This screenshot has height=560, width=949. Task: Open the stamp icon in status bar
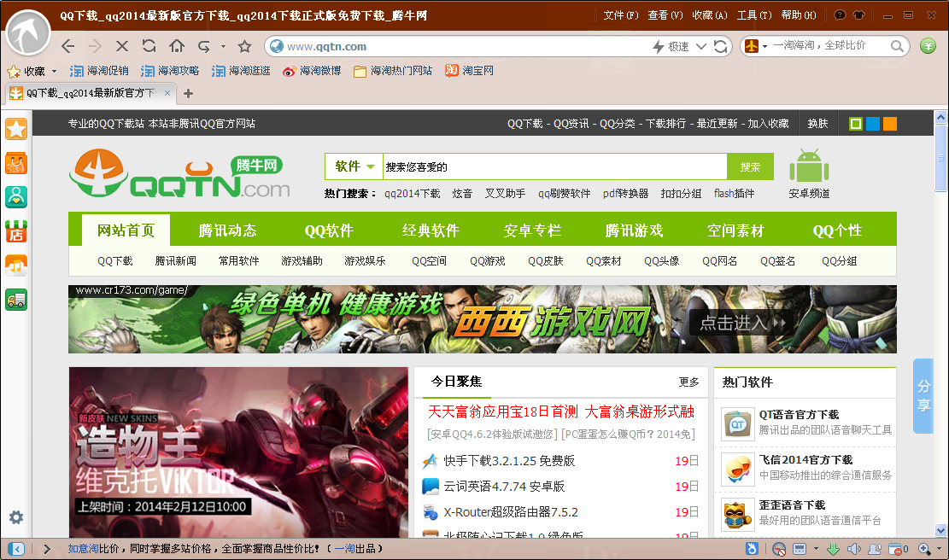point(875,549)
